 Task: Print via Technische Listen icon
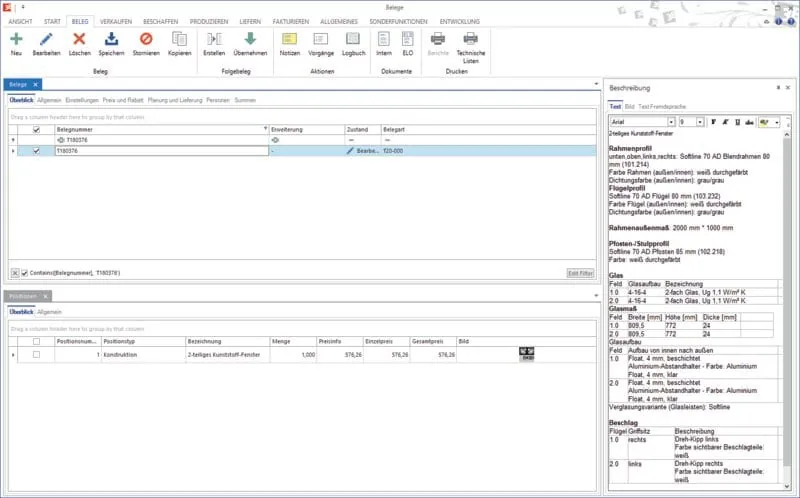(470, 39)
